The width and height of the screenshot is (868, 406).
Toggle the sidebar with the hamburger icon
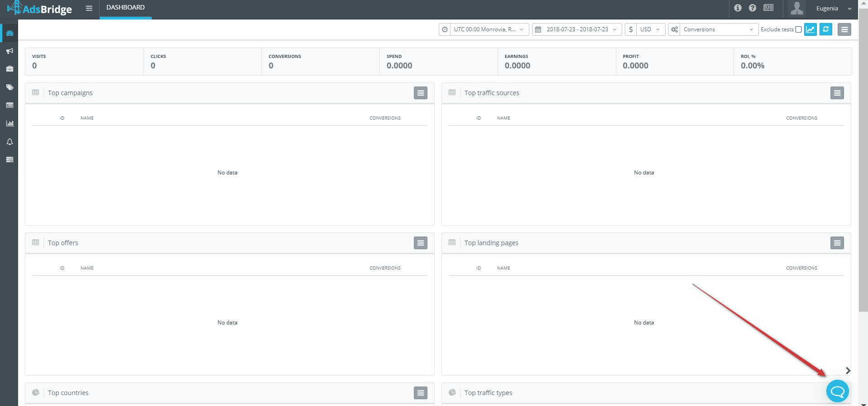coord(89,8)
